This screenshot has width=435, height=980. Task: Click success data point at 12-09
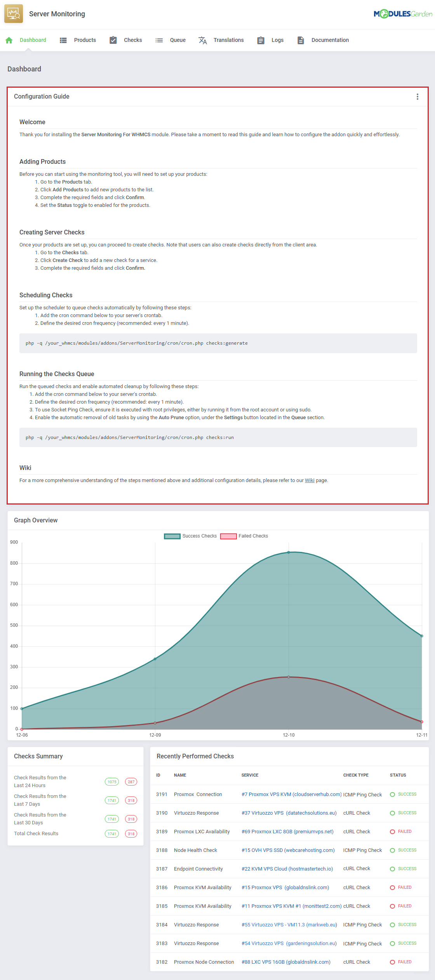155,659
